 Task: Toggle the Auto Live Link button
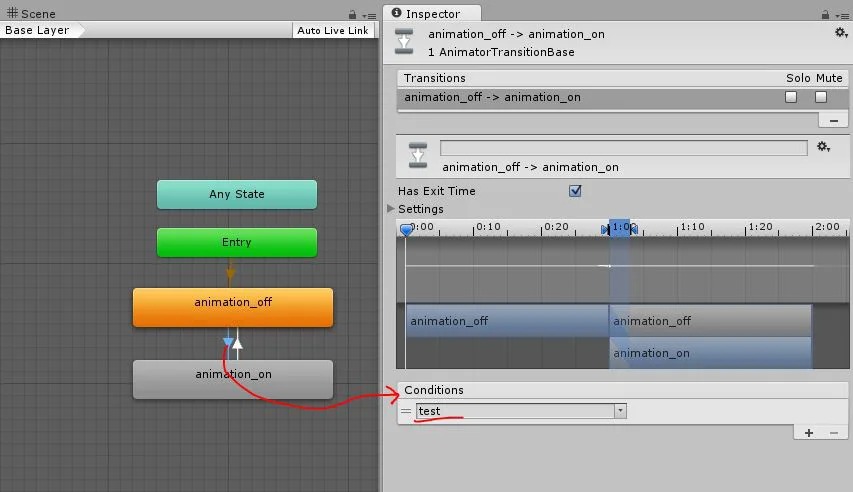coord(333,30)
